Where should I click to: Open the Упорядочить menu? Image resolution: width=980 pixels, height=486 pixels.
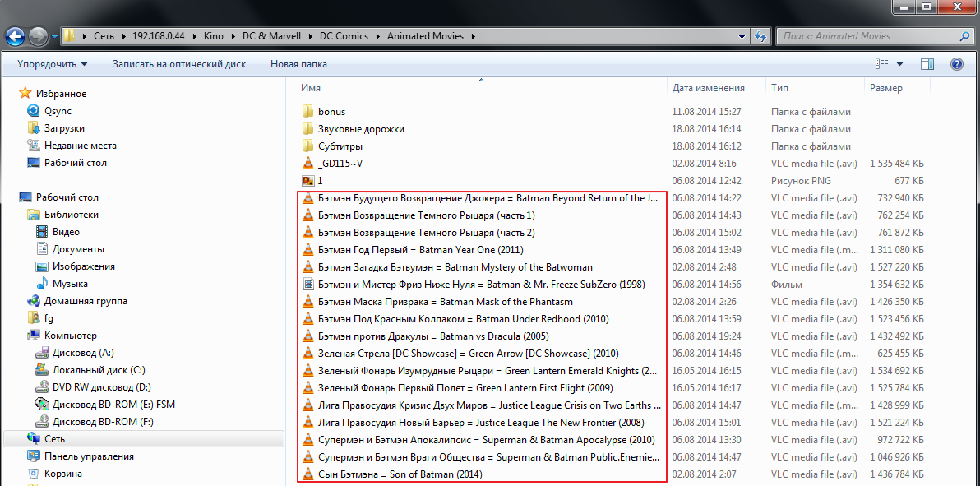coord(53,64)
